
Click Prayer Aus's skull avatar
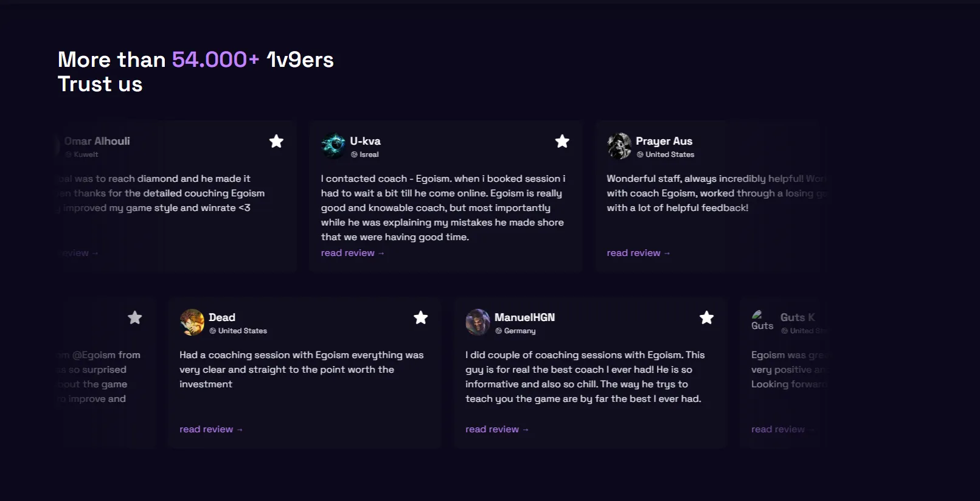pos(619,146)
